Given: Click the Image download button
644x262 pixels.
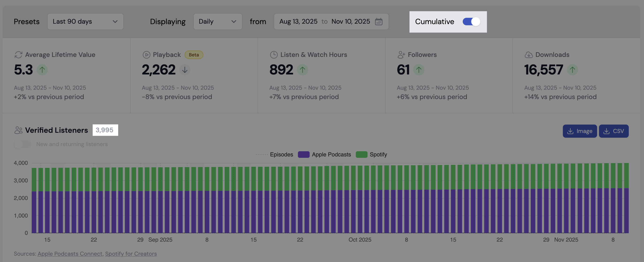Looking at the screenshot, I should pyautogui.click(x=580, y=131).
